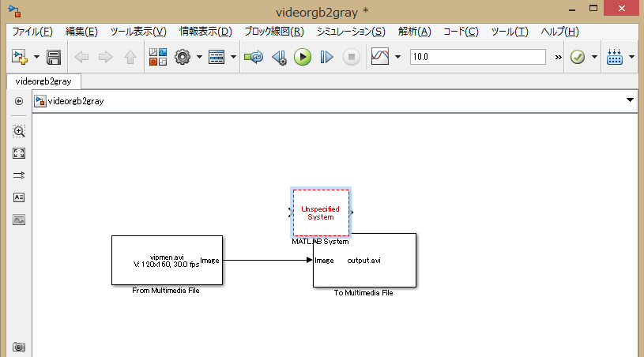This screenshot has width=644, height=357.
Task: Toggle the Hide/Show Model Browser button
Action: 19,101
